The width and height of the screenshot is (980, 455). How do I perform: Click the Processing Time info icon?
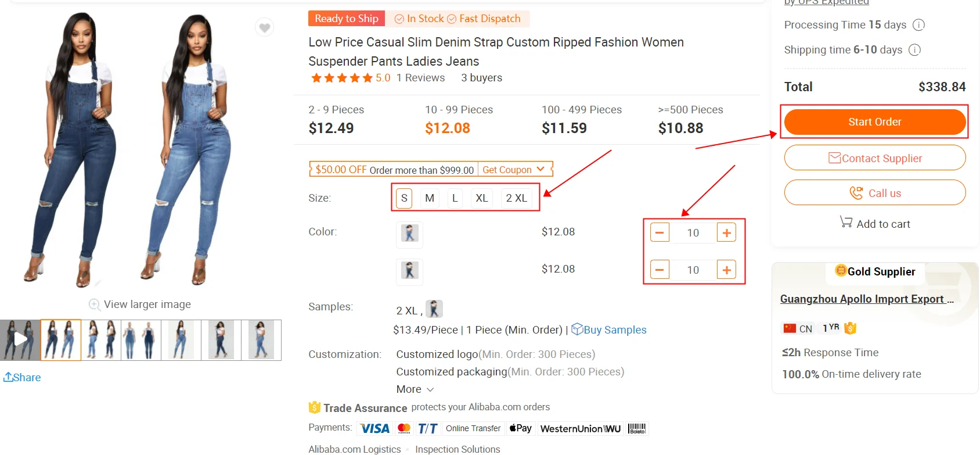918,25
